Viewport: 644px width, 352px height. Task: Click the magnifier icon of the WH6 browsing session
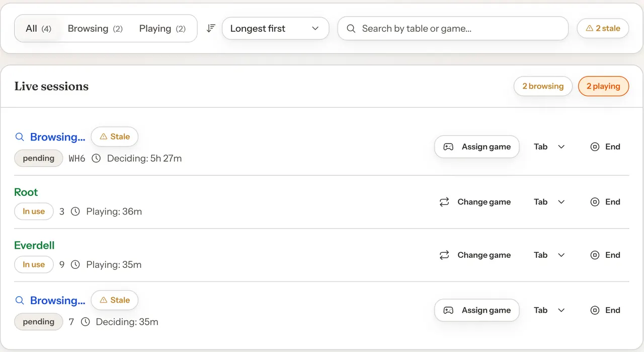pos(20,137)
